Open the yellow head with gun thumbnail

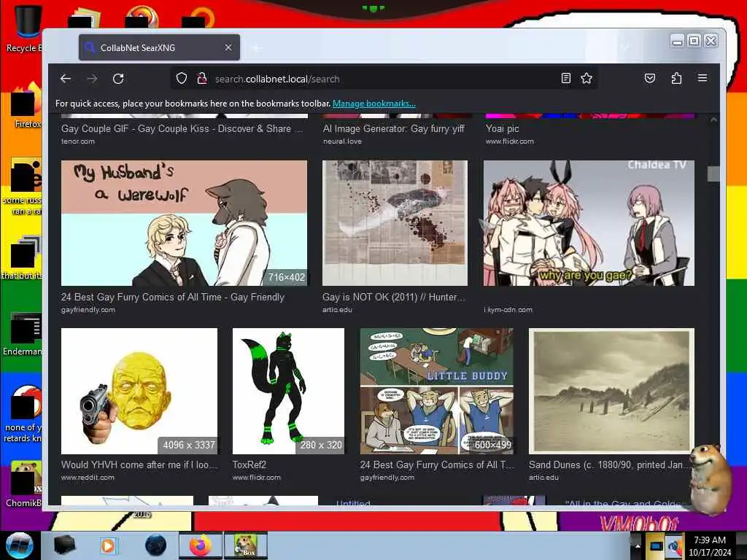point(139,391)
